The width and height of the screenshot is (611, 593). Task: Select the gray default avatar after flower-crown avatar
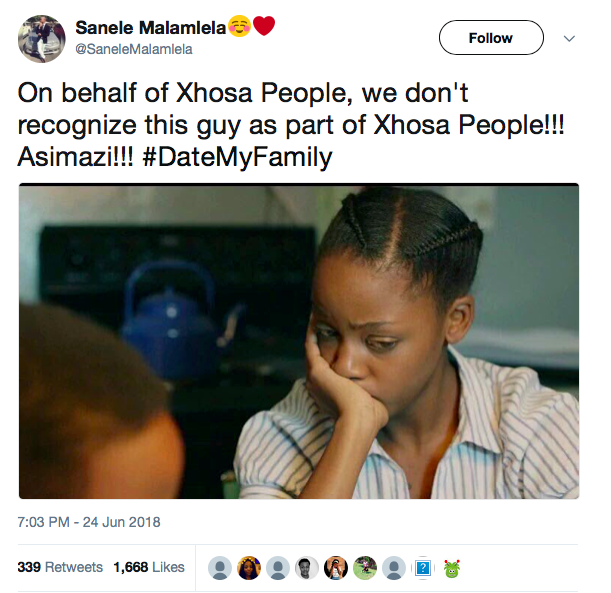tap(278, 568)
